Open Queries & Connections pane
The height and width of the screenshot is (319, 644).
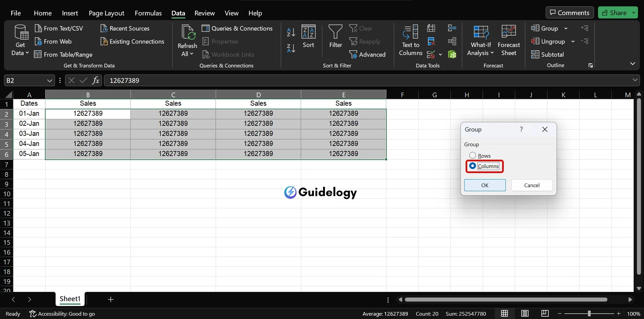(x=237, y=29)
